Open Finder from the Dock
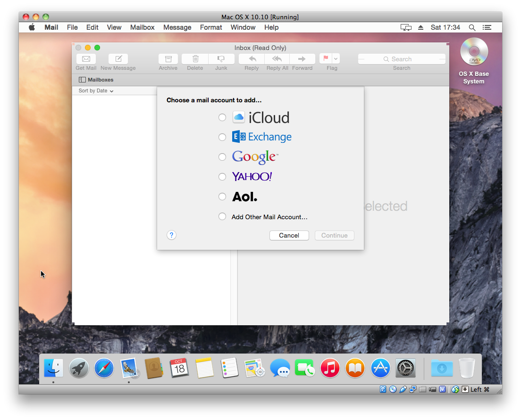 53,368
